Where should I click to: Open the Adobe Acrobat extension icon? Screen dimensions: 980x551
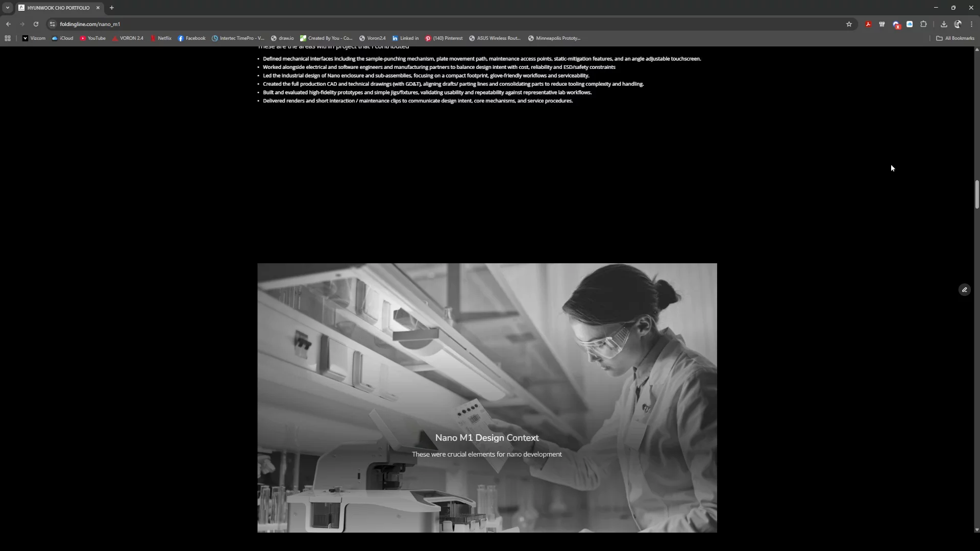(868, 24)
